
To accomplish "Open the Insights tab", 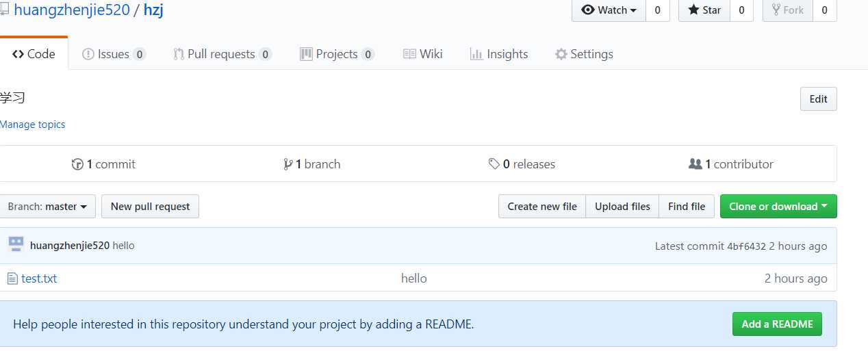I will pyautogui.click(x=499, y=54).
